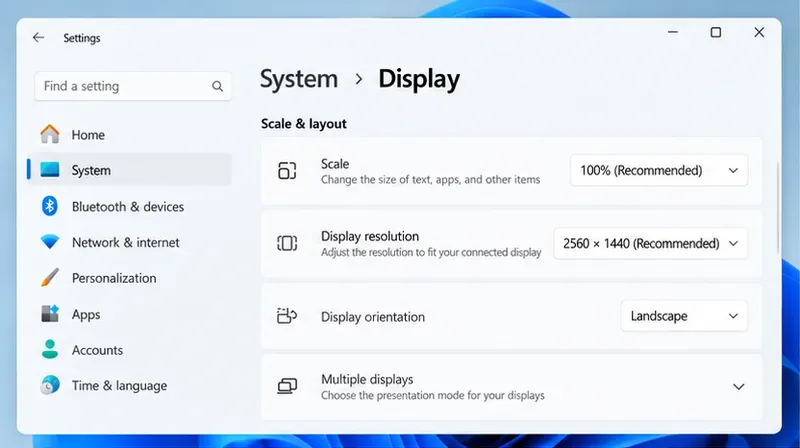The height and width of the screenshot is (448, 800).
Task: Select System in the sidebar
Action: (130, 170)
